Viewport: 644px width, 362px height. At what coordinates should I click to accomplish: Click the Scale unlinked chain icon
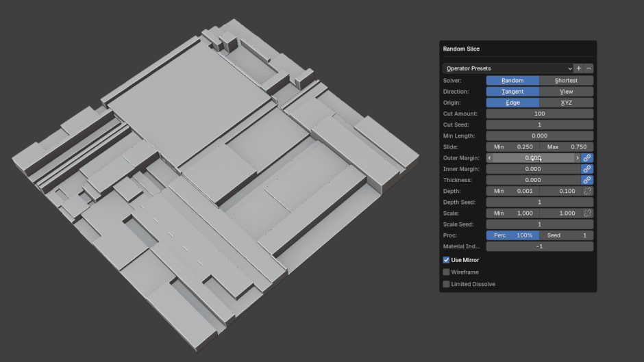(x=587, y=214)
